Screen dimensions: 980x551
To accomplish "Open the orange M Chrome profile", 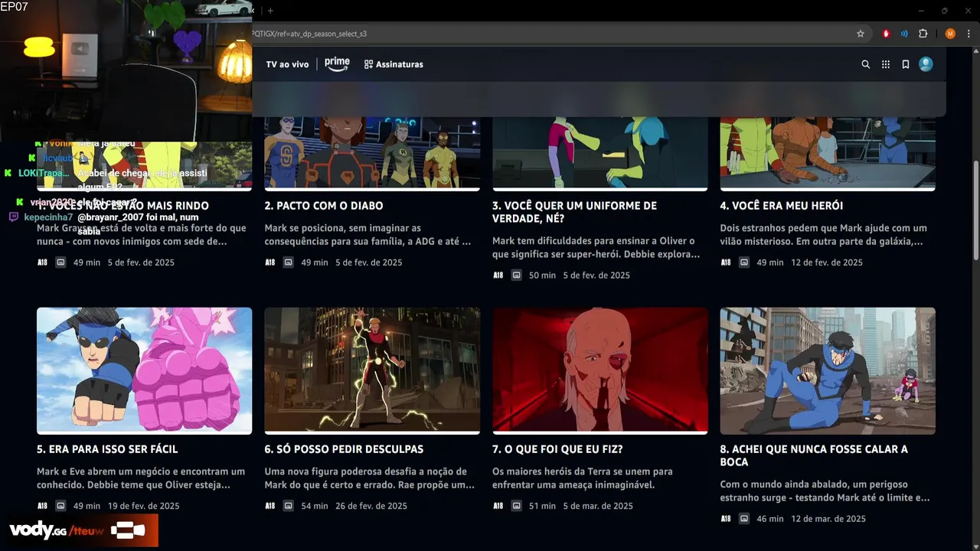I will coord(950,34).
